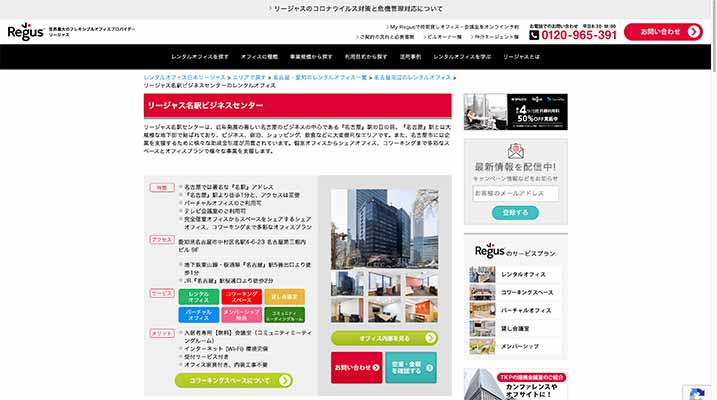This screenshot has width=717, height=400.
Task: Click breadcrumb link エリアで探す
Action: click(x=249, y=77)
